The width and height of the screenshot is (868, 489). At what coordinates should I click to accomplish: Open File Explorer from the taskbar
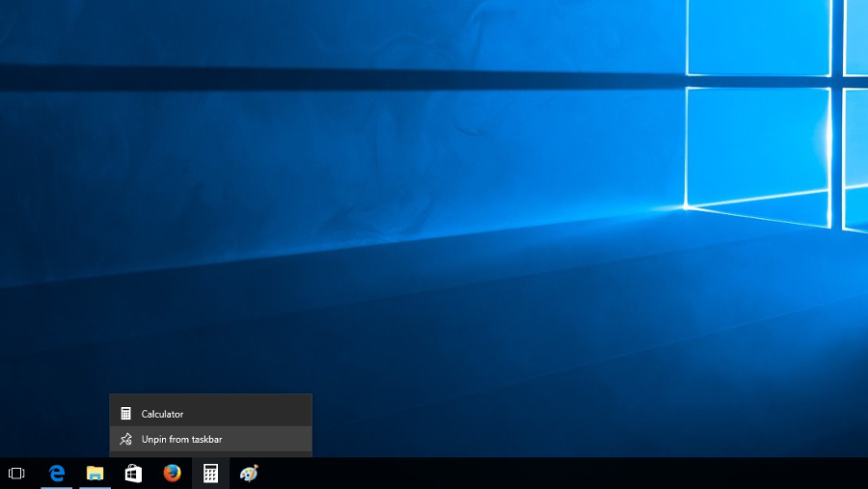pos(95,474)
